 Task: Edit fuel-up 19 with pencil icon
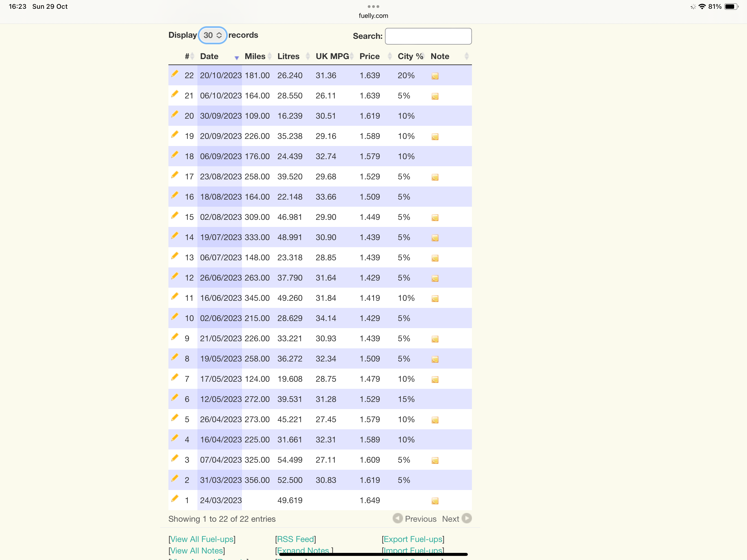click(175, 135)
